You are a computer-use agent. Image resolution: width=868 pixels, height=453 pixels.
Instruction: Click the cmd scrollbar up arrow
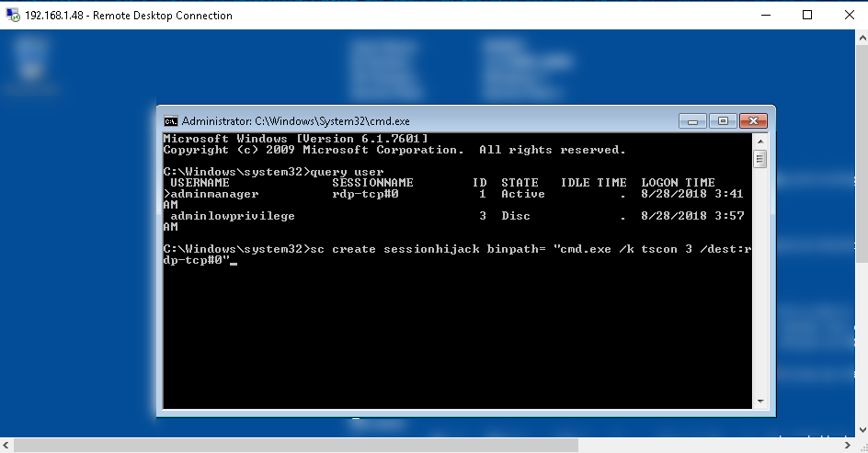760,142
